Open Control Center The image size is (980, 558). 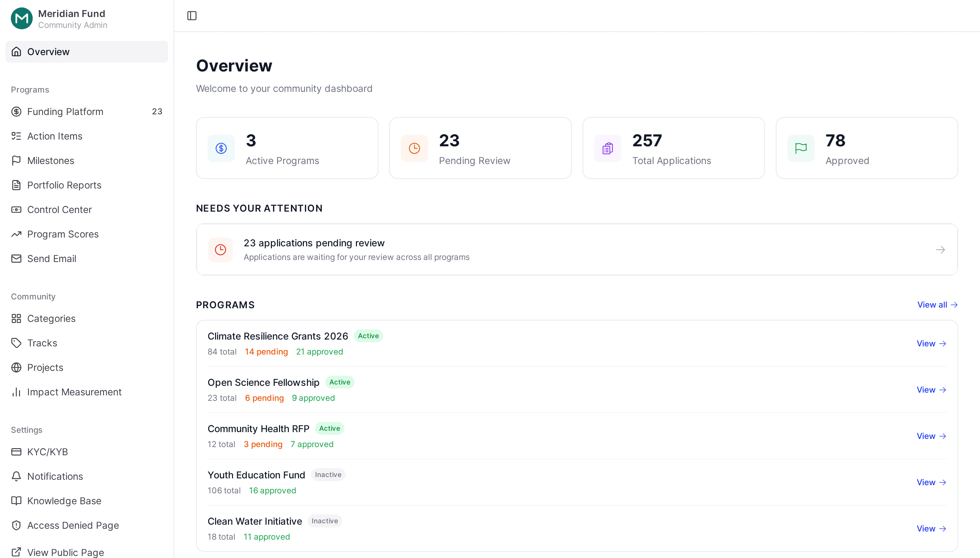[x=87, y=210]
